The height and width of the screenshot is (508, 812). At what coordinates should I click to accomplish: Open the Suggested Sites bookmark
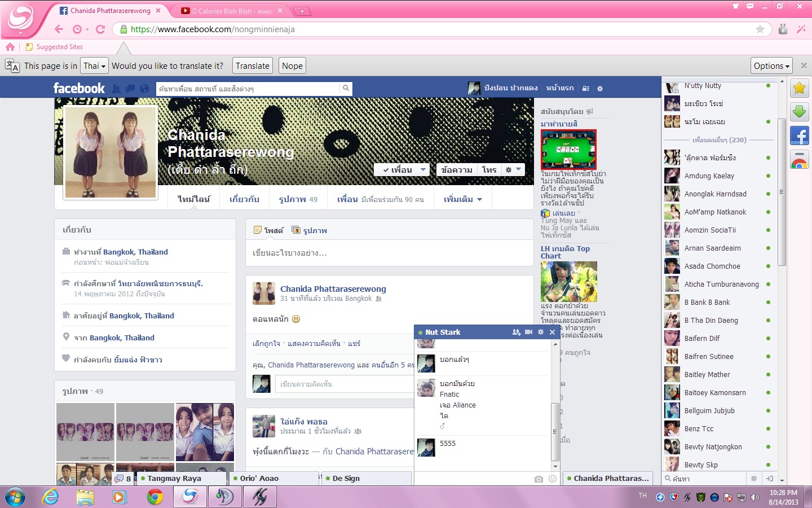pos(55,47)
